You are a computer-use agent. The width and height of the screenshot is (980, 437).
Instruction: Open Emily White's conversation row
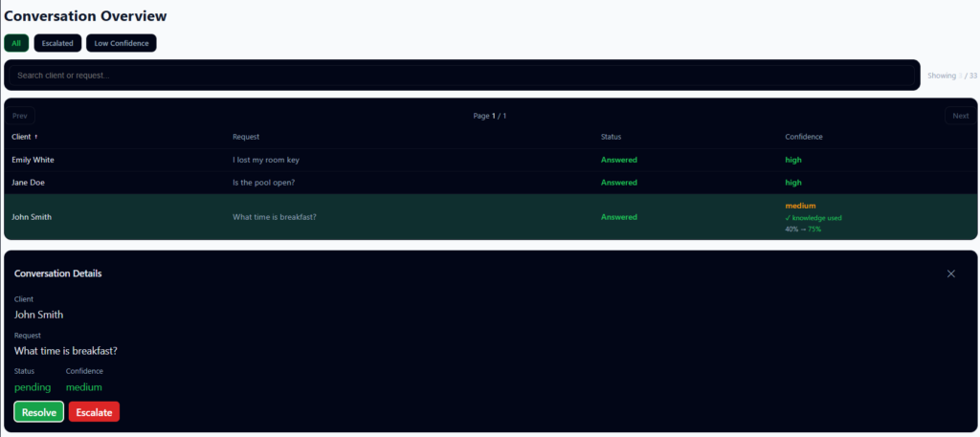point(33,160)
